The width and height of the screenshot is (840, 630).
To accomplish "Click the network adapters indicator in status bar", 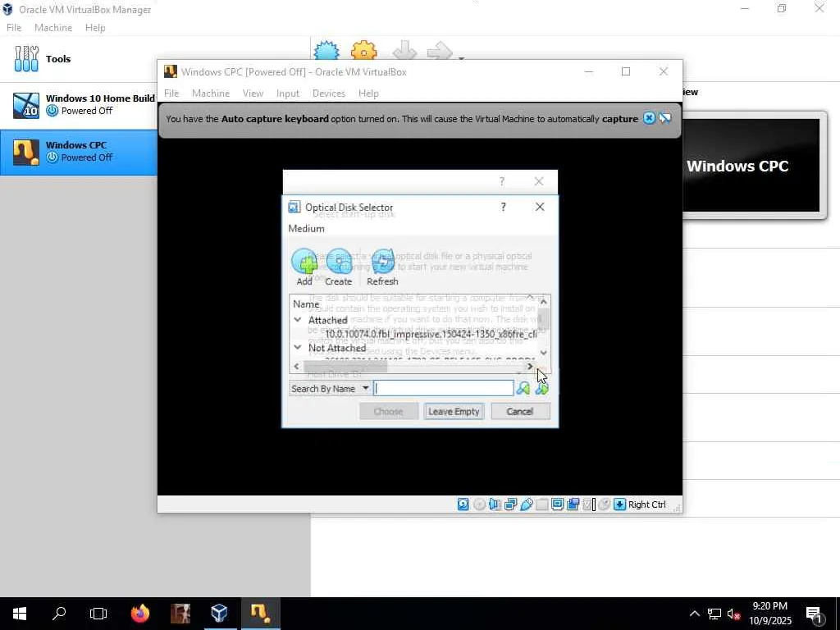I will (510, 504).
